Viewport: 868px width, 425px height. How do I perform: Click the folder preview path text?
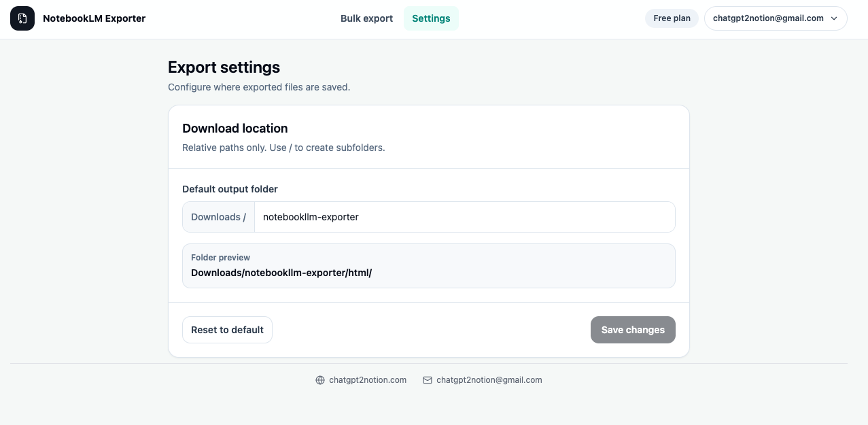pos(281,273)
